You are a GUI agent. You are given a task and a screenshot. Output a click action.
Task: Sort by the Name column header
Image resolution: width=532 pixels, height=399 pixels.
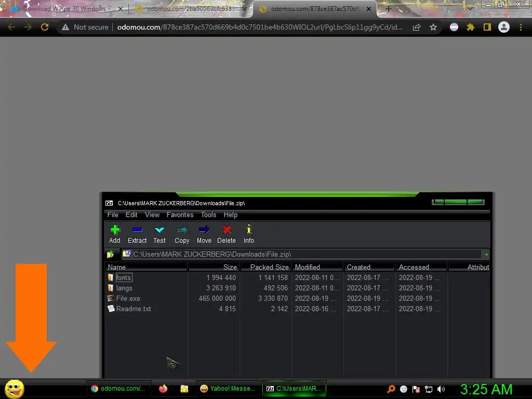pyautogui.click(x=146, y=267)
